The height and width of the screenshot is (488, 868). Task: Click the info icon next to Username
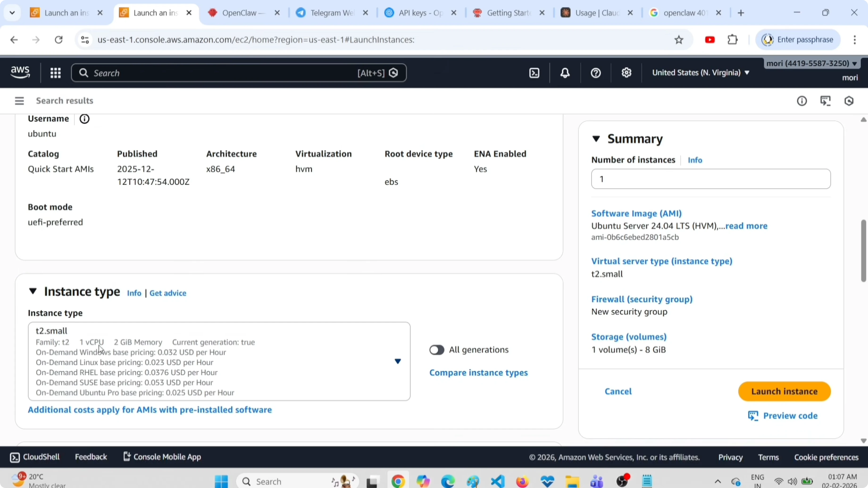[84, 119]
